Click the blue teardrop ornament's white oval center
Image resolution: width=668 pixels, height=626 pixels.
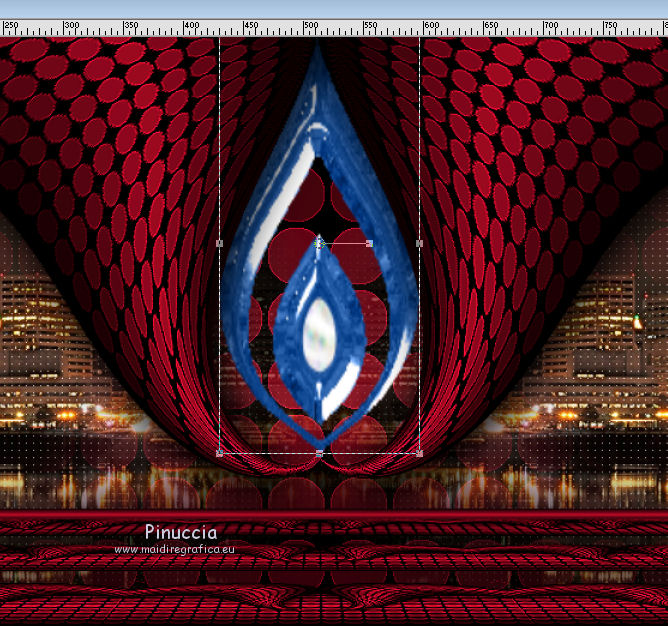(x=319, y=334)
